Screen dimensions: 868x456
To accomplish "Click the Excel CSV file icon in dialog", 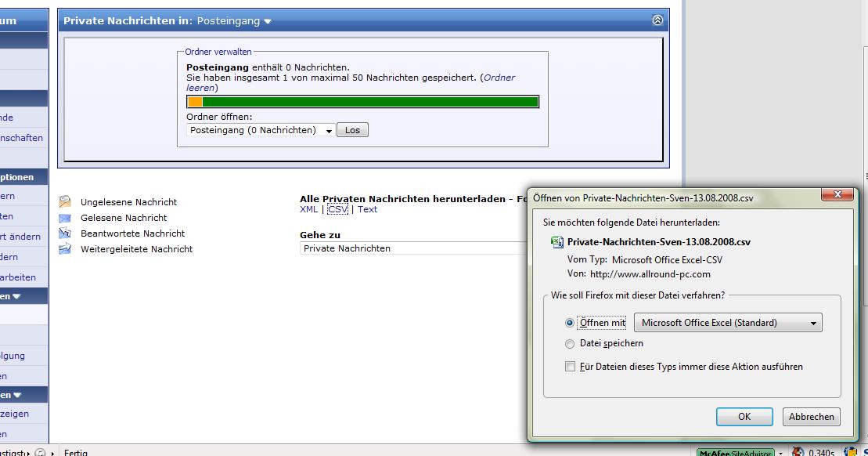I will (557, 242).
